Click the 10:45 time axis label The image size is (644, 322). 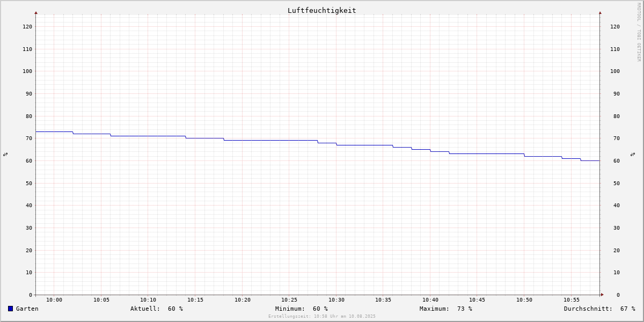[477, 300]
